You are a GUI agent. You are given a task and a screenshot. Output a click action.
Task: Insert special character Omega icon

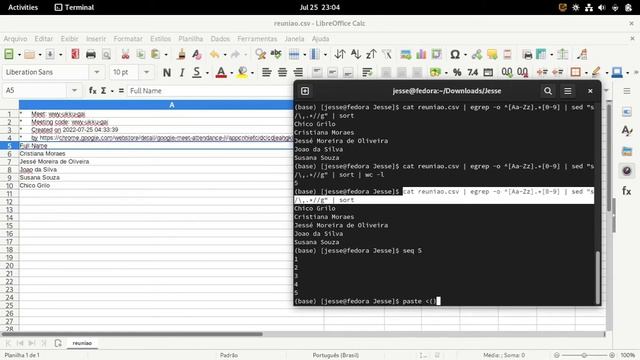(x=455, y=54)
